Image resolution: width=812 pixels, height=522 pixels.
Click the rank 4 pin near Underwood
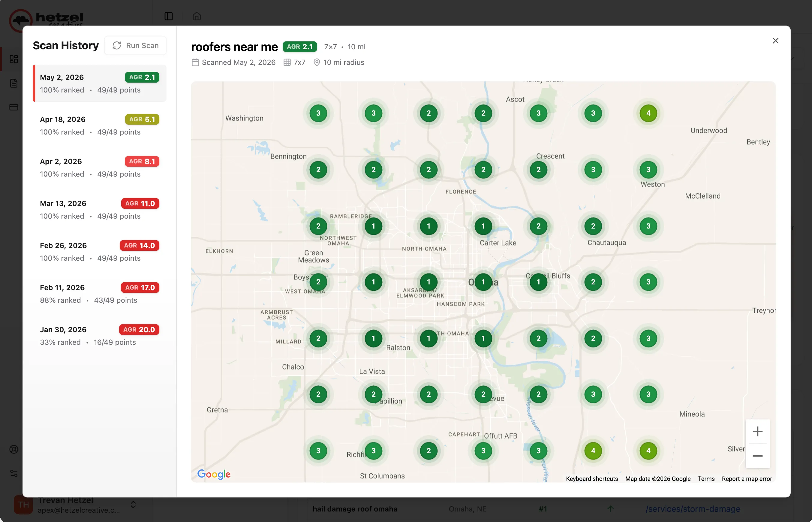pyautogui.click(x=648, y=113)
